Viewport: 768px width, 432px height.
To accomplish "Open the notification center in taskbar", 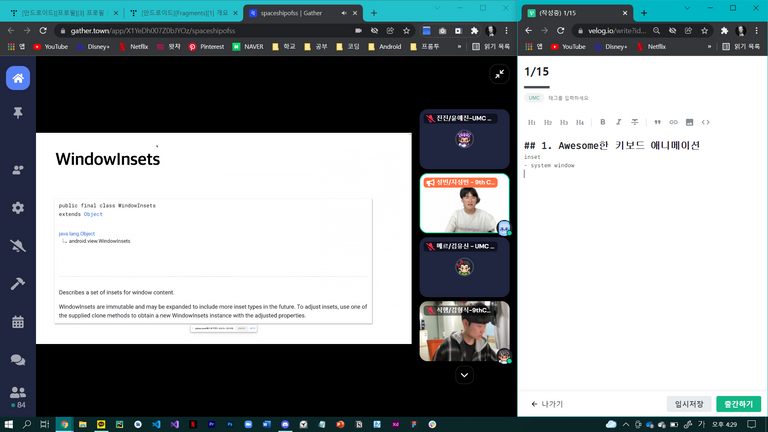I will [x=751, y=424].
